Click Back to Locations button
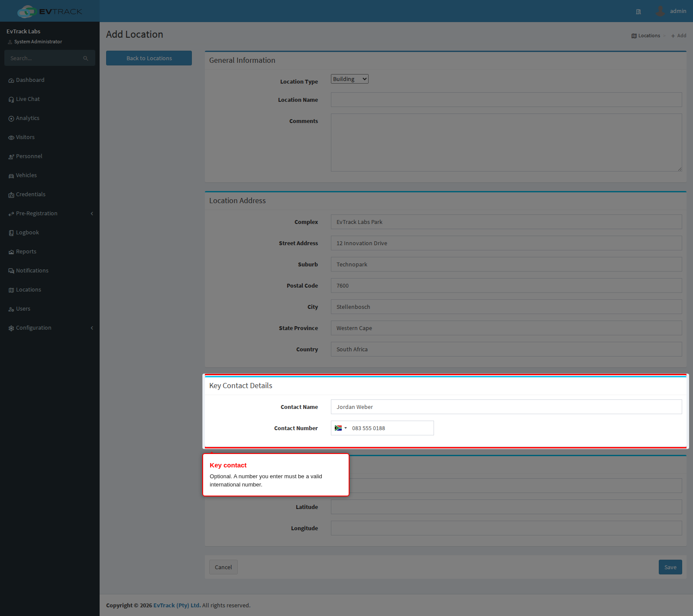 coord(149,58)
